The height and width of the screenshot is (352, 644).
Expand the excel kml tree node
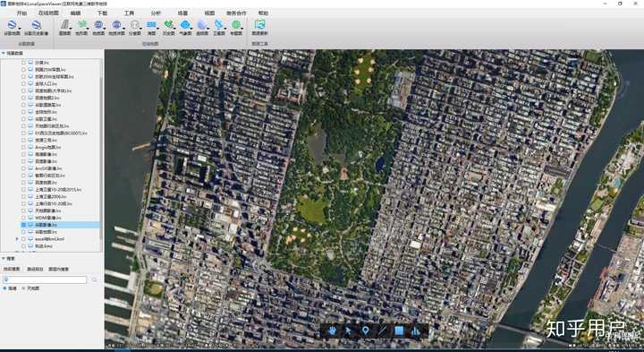click(x=17, y=239)
